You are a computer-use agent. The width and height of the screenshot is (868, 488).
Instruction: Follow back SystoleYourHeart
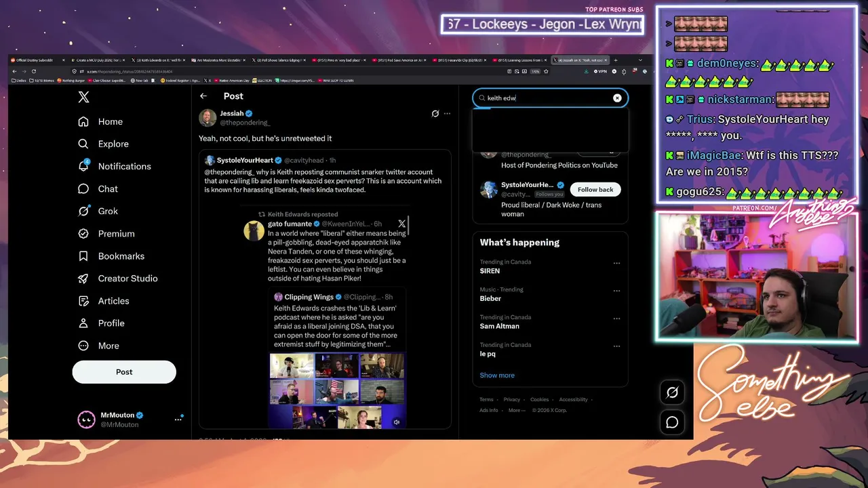595,190
